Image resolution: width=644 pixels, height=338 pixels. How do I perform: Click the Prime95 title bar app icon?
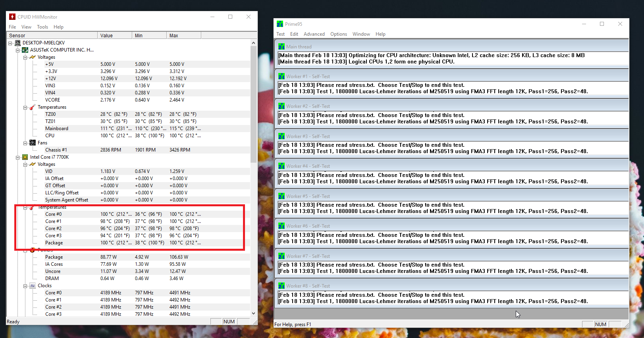(x=280, y=24)
